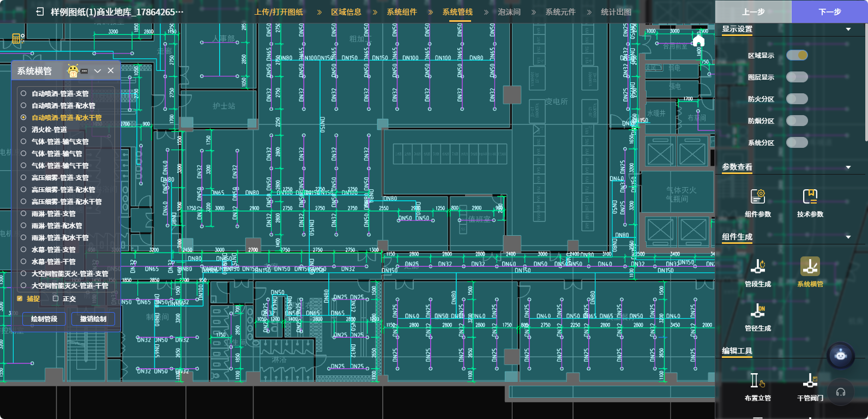Switch to 统计出图 step

point(616,11)
